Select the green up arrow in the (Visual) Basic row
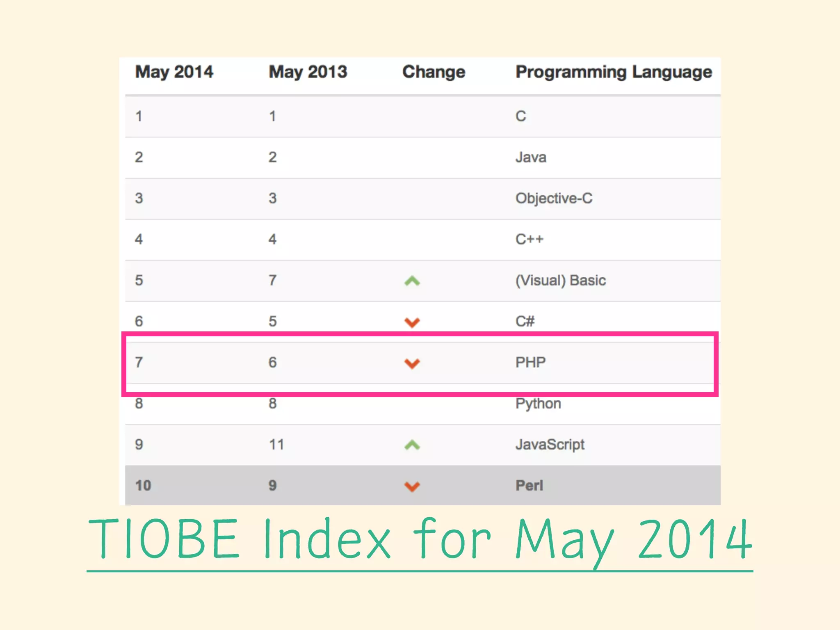The height and width of the screenshot is (630, 840). click(x=412, y=281)
